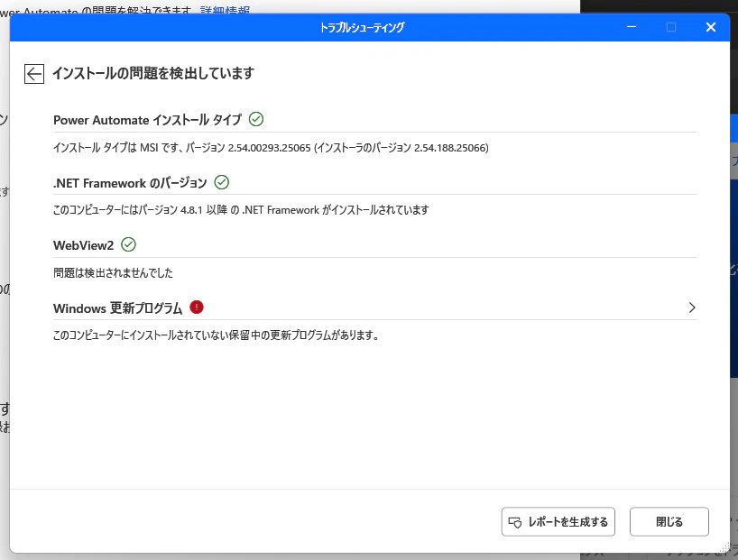This screenshot has height=560, width=738.
Task: Click green check icon beside .NET Framework のバージョン
Action: pos(222,182)
